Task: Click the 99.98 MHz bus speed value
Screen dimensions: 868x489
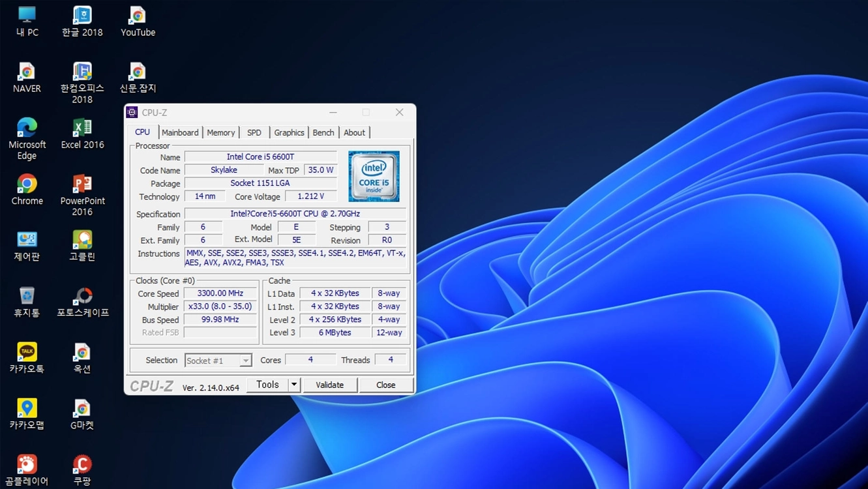Action: [220, 319]
